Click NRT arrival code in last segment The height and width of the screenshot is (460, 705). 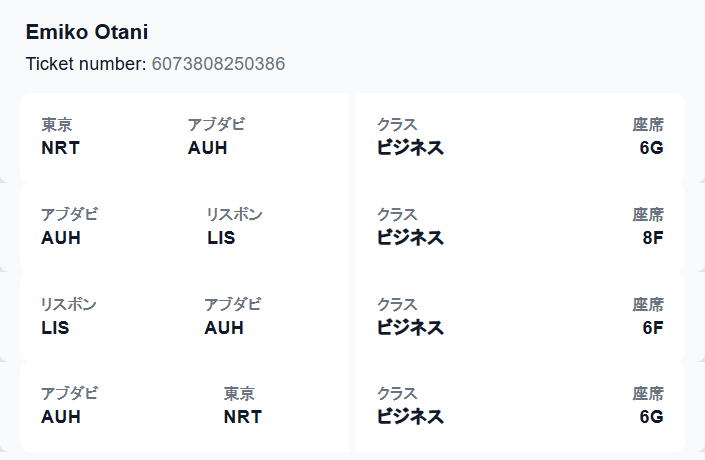coord(243,416)
